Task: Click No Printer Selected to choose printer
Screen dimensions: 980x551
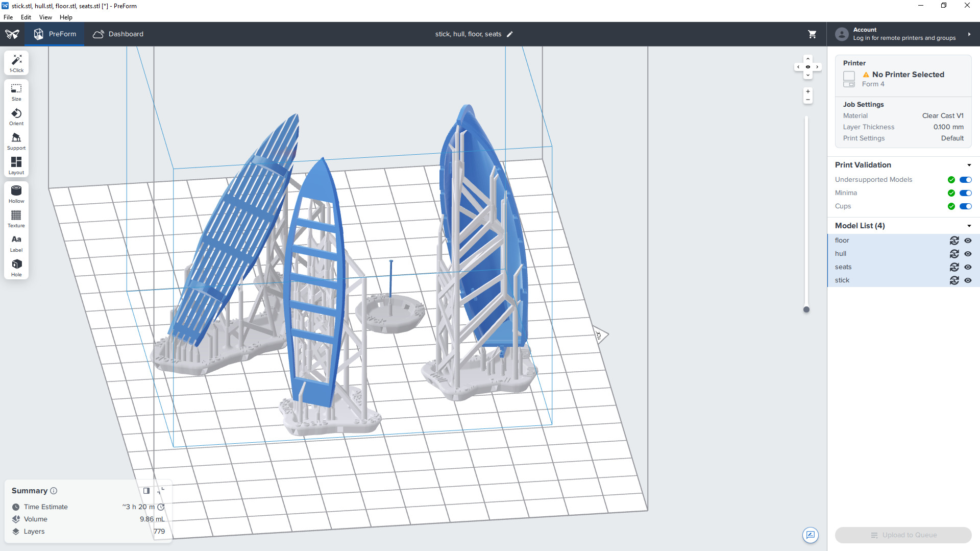Action: click(908, 75)
